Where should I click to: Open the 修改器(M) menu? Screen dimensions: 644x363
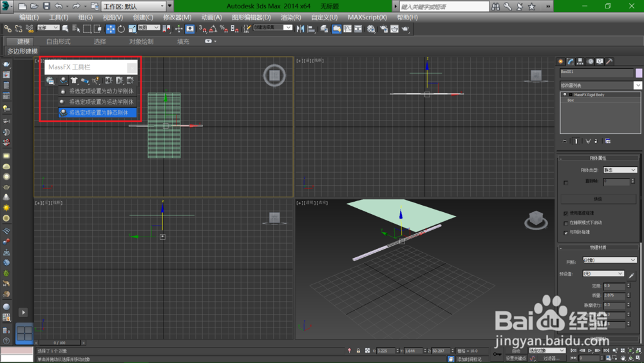click(x=177, y=17)
